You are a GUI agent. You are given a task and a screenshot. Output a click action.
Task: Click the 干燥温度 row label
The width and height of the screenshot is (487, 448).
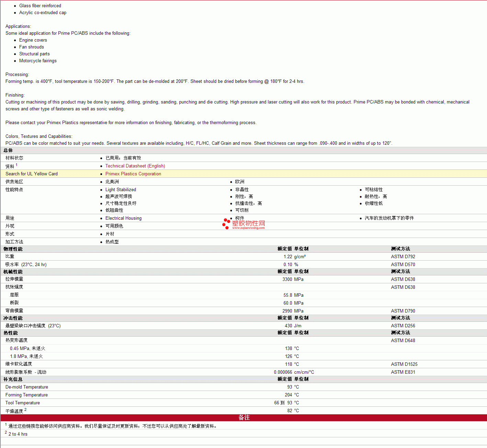[x=14, y=411]
